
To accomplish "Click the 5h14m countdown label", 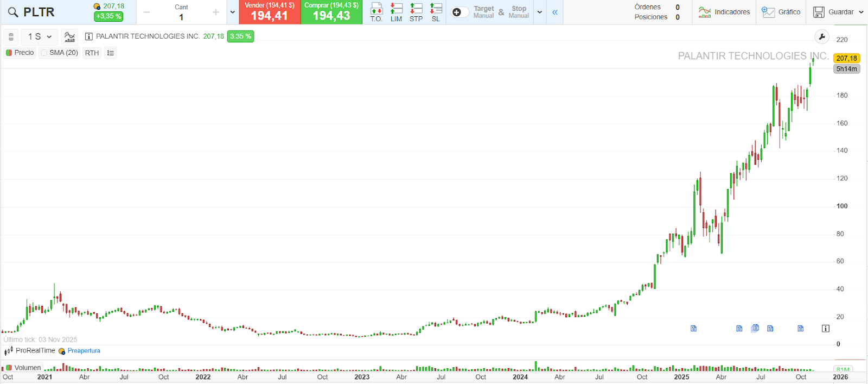I will tap(846, 69).
